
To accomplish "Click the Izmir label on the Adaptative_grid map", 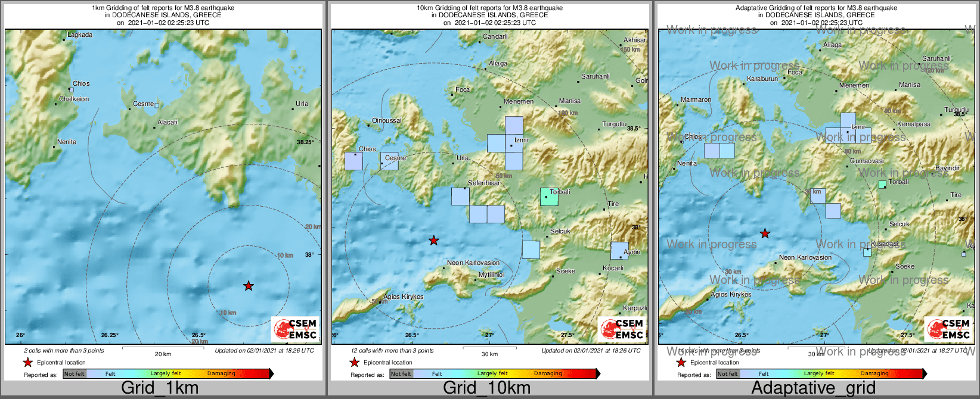I will coord(858,127).
